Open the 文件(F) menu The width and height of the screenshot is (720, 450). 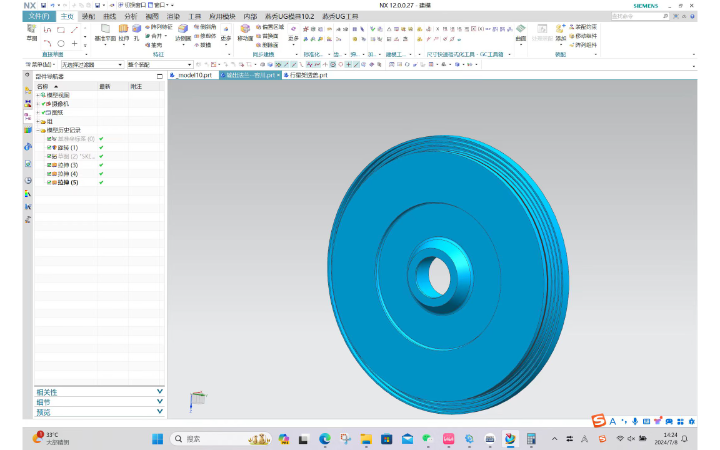[39, 17]
